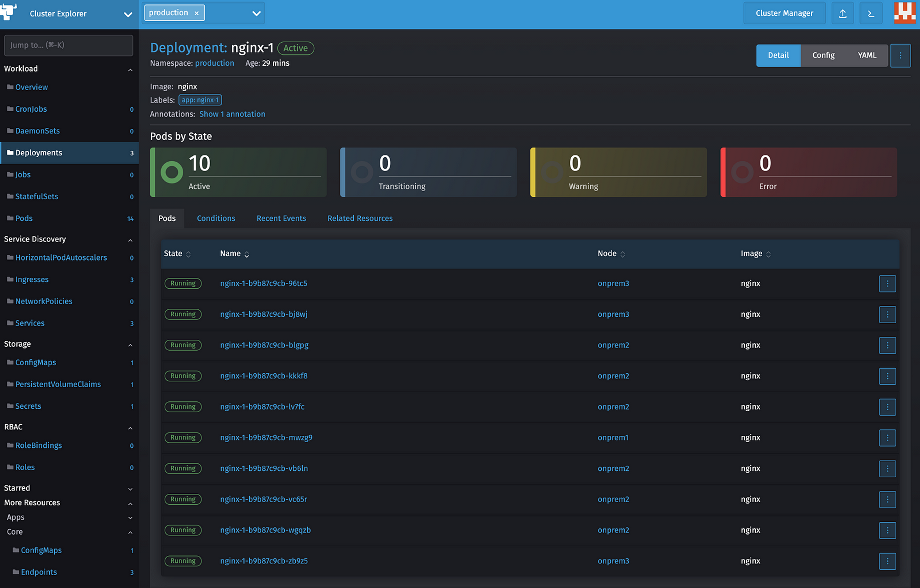Click the kubectl shell terminal icon
This screenshot has width=920, height=588.
pyautogui.click(x=871, y=13)
